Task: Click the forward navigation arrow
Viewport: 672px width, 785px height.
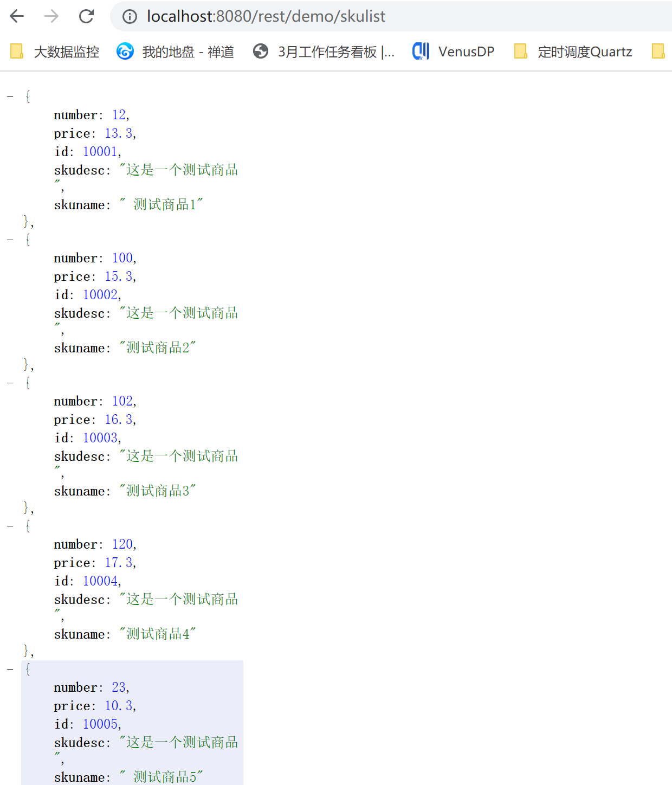Action: tap(51, 16)
